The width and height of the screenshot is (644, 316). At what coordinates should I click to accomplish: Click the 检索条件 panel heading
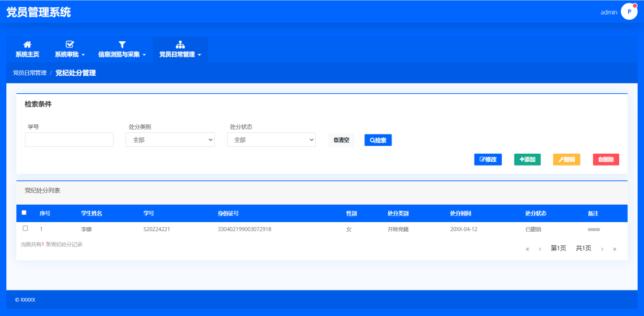pyautogui.click(x=38, y=105)
